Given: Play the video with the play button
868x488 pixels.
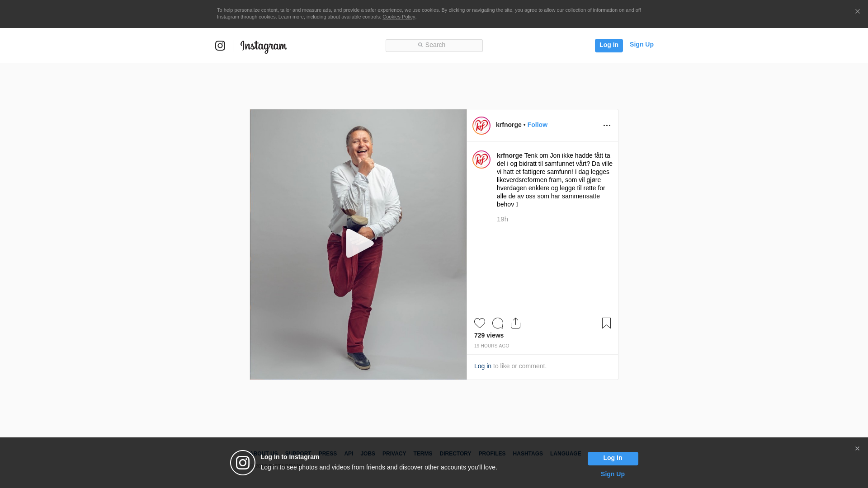Looking at the screenshot, I should click(x=359, y=244).
